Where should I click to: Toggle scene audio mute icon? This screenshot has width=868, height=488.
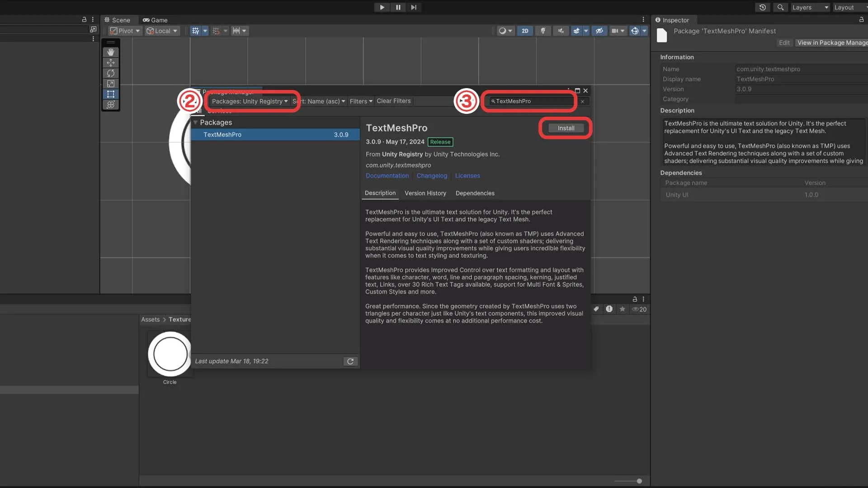coord(561,31)
